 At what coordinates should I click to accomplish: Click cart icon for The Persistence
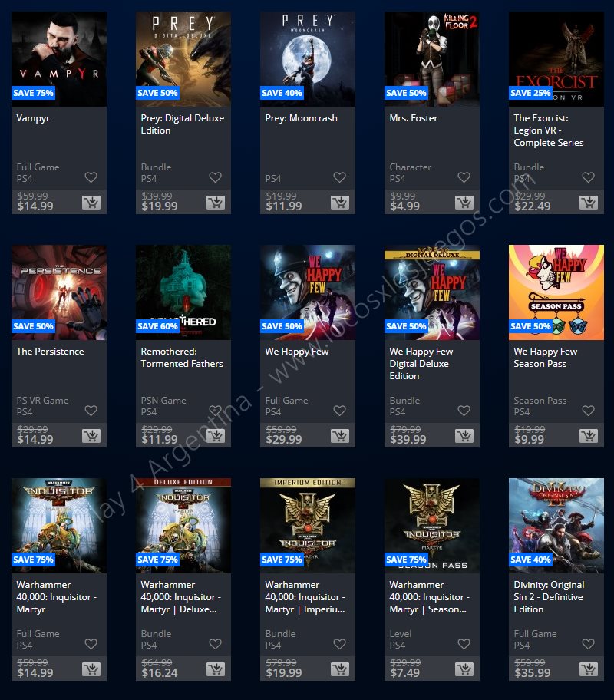[91, 436]
